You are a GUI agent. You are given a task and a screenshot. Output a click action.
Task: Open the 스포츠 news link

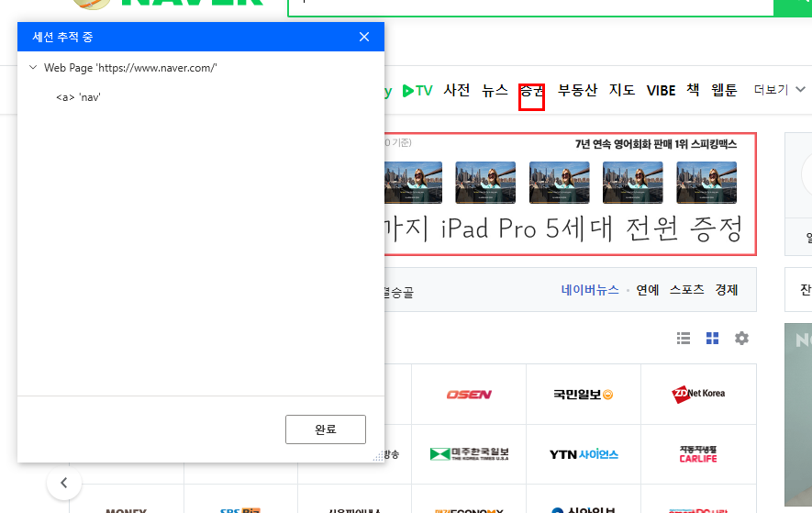pyautogui.click(x=686, y=290)
